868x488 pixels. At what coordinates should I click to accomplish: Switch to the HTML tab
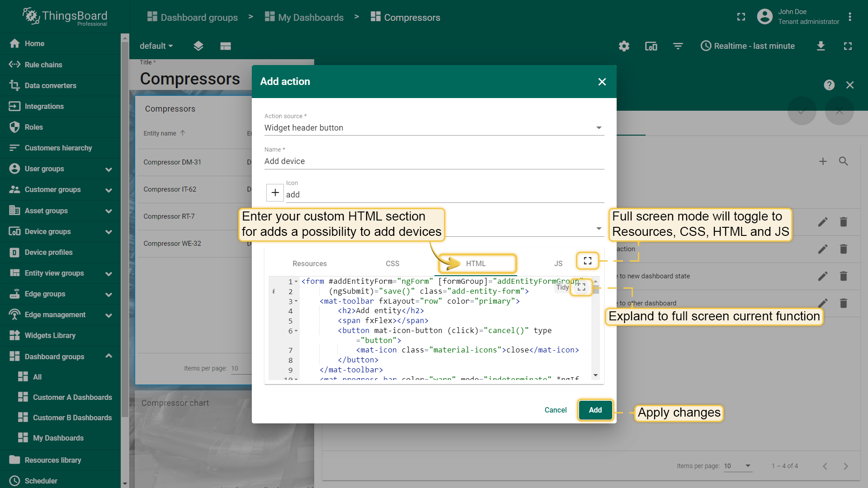[476, 263]
